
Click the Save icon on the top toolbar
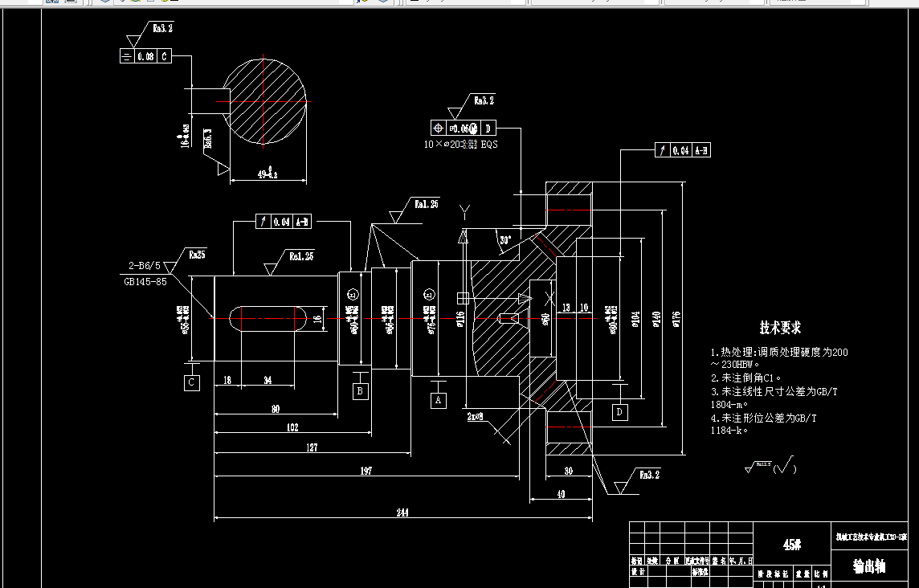tap(67, 3)
